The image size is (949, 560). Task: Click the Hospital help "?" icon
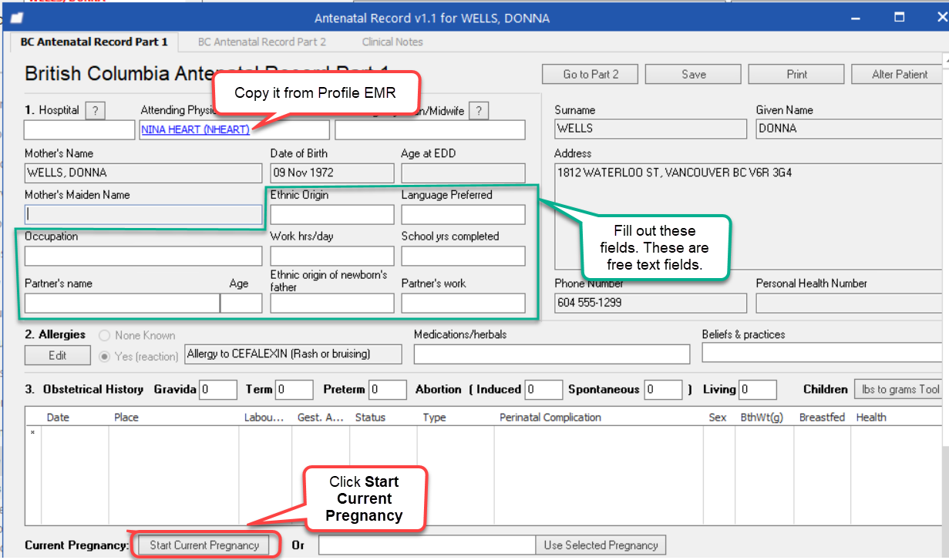pos(95,109)
